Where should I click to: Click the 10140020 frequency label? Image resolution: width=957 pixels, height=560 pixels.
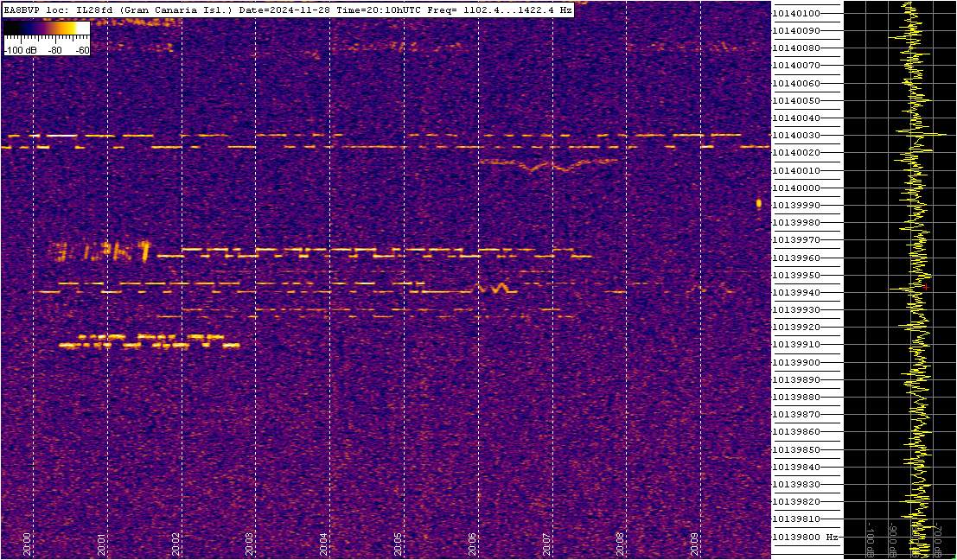[796, 153]
